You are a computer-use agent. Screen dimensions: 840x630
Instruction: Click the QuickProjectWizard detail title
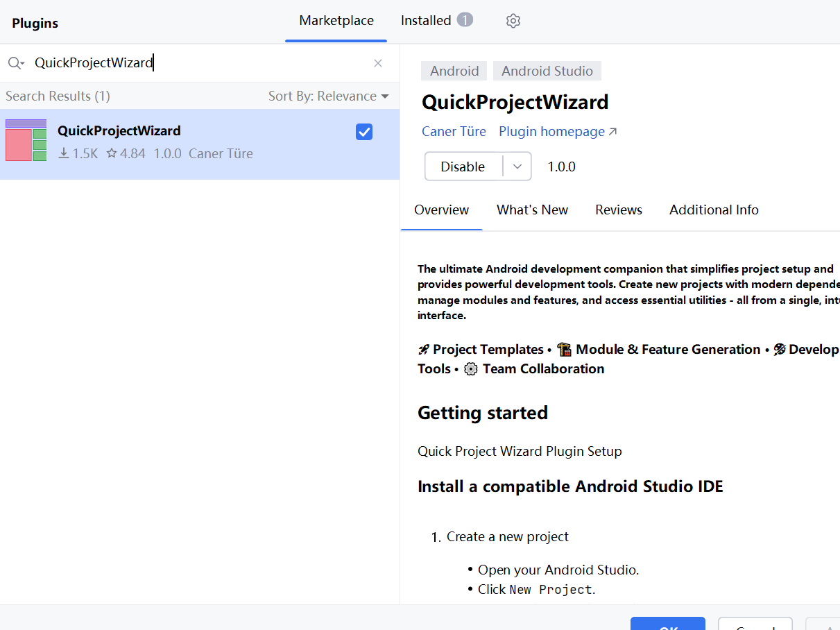point(515,102)
